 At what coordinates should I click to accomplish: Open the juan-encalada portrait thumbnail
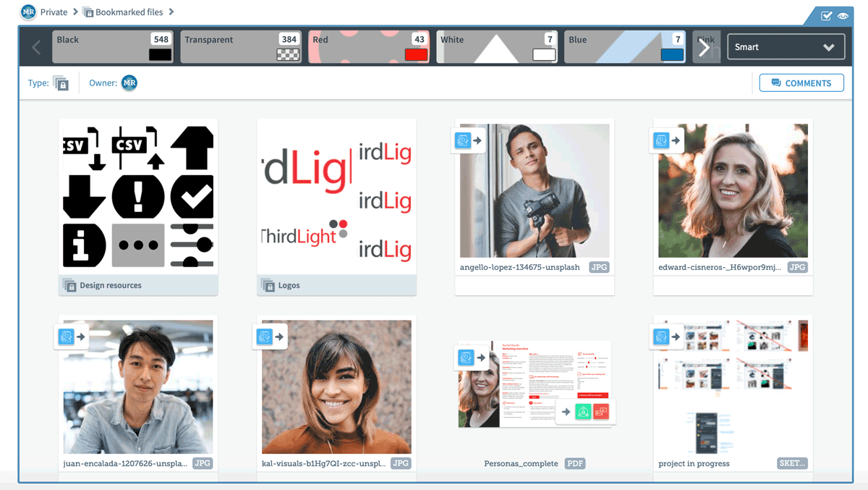138,386
